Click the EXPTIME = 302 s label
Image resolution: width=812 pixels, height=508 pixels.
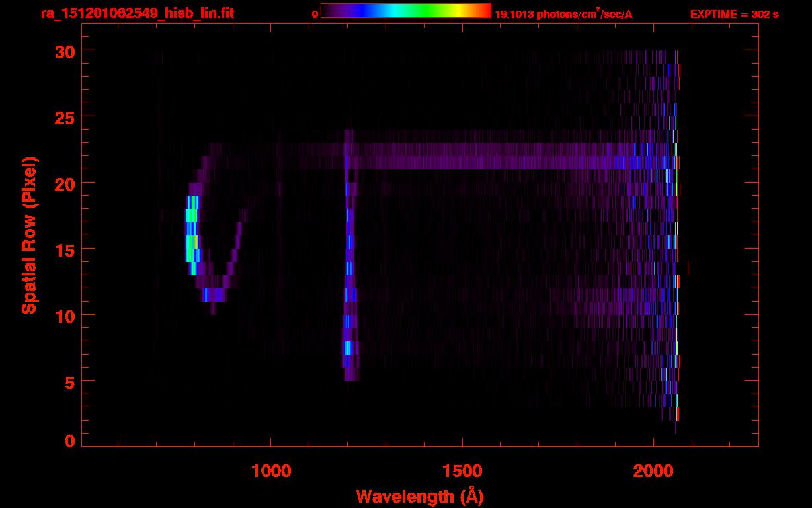tap(734, 14)
